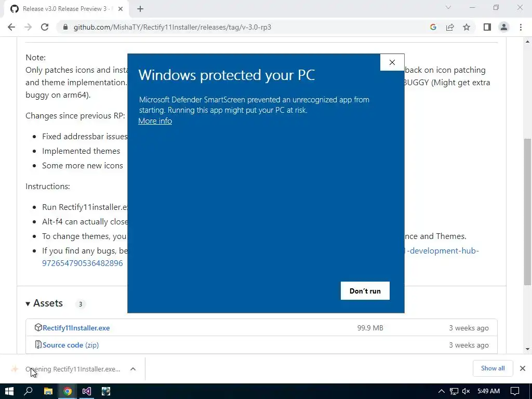532x399 pixels.
Task: Share this page icon
Action: click(x=450, y=27)
